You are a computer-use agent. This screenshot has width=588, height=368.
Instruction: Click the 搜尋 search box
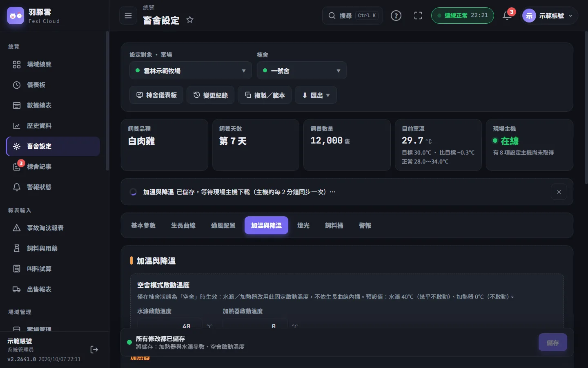point(353,16)
